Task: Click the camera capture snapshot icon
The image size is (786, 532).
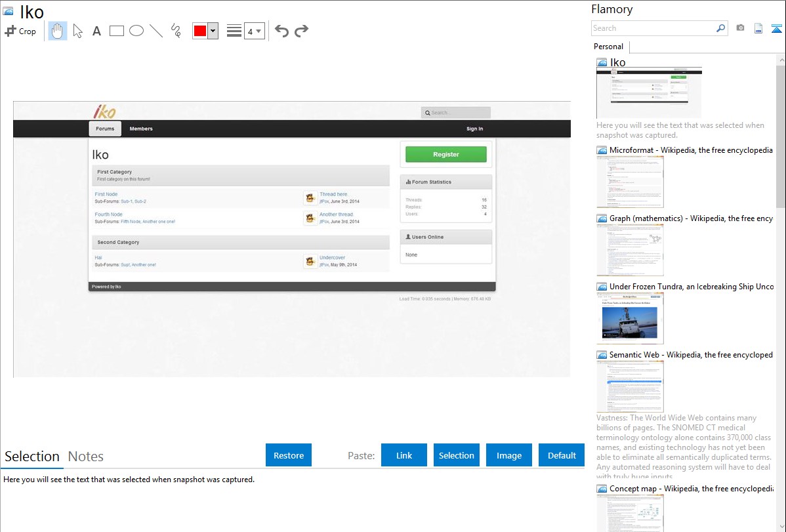Action: [740, 28]
